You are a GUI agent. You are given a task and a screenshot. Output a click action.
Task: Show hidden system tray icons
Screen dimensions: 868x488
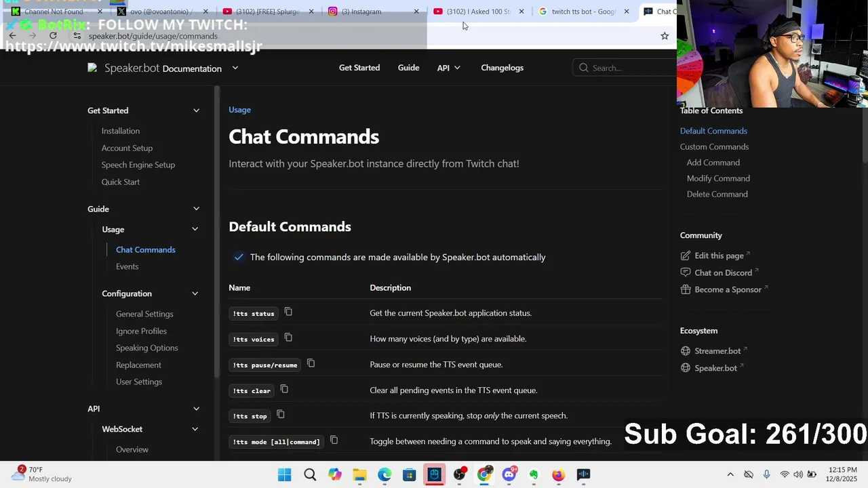point(730,474)
